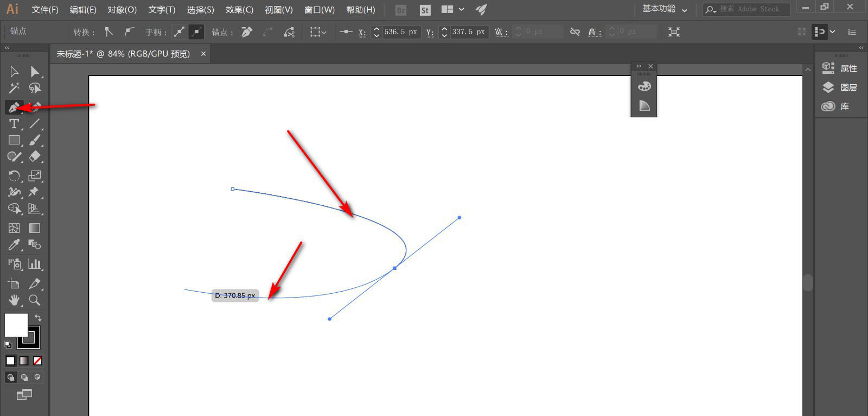Hide handles for multiple selected anchors
This screenshot has height=416, width=868.
point(196,32)
